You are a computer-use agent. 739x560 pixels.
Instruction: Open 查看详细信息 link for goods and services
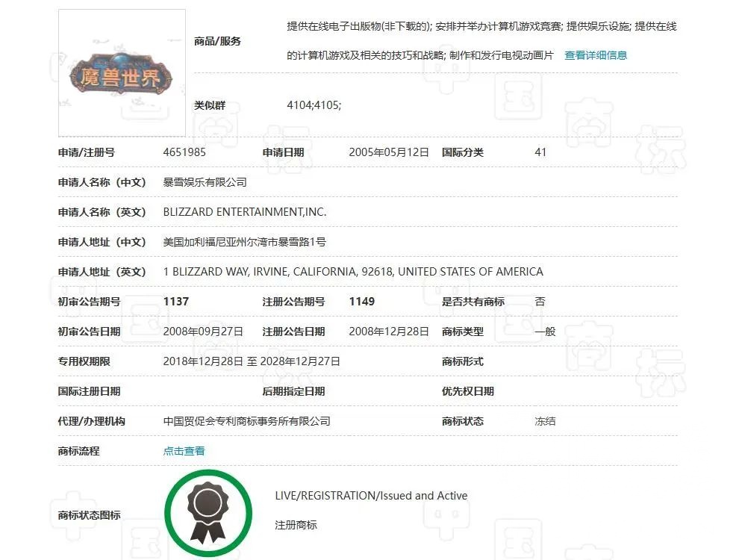[x=596, y=55]
